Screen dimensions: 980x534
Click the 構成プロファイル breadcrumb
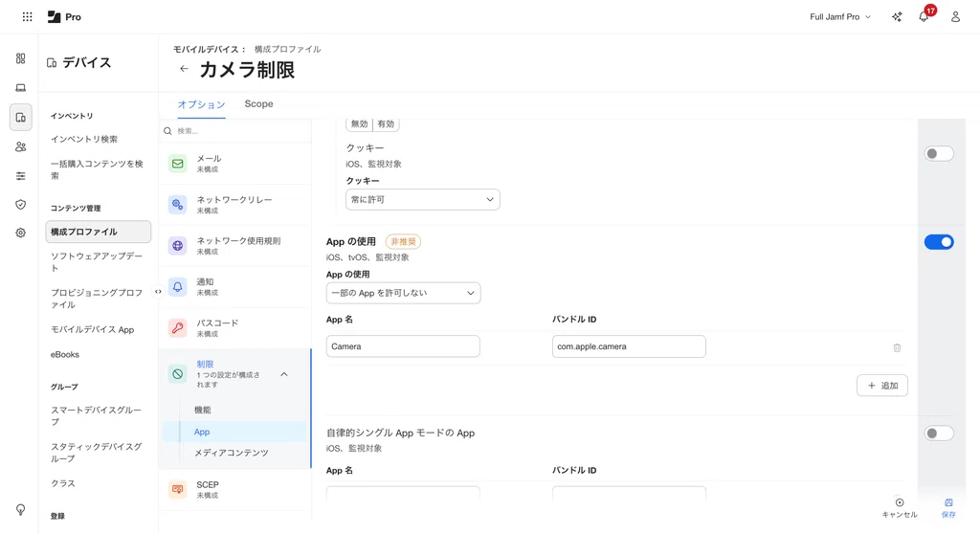click(287, 49)
